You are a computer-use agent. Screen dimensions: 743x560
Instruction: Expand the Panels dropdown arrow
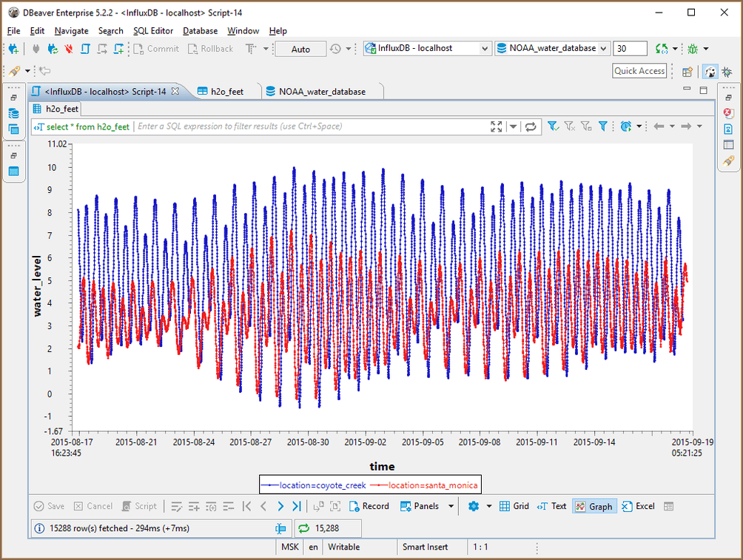451,506
